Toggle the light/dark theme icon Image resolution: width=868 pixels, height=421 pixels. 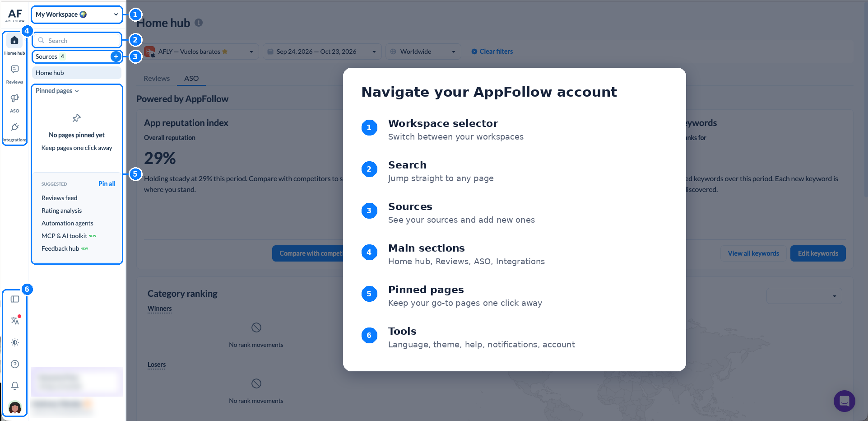(x=15, y=342)
